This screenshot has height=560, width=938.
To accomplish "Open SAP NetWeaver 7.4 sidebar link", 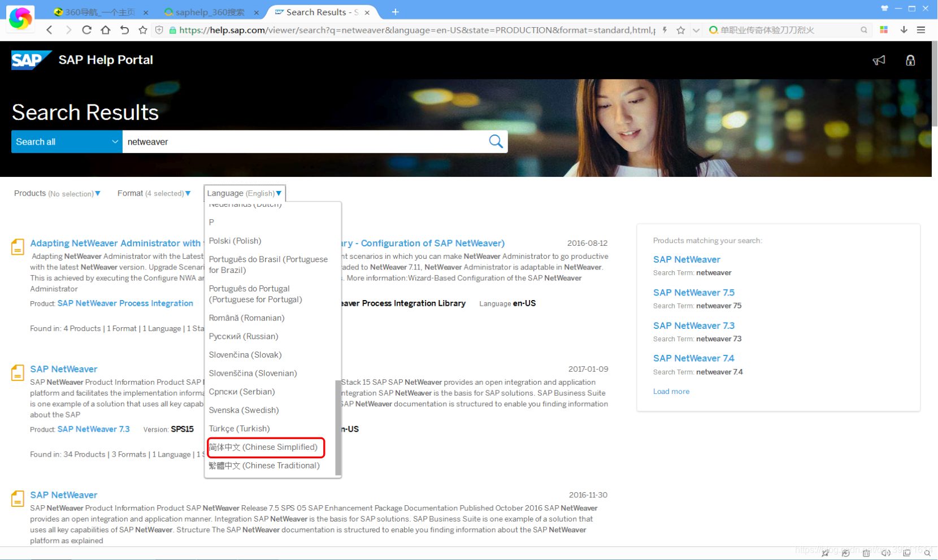I will pos(694,358).
